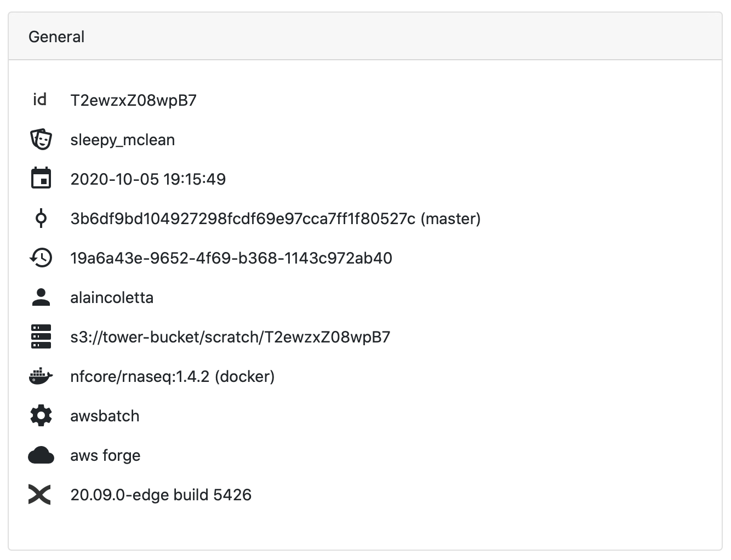
Task: Click the storage work directory icon
Action: coord(41,336)
